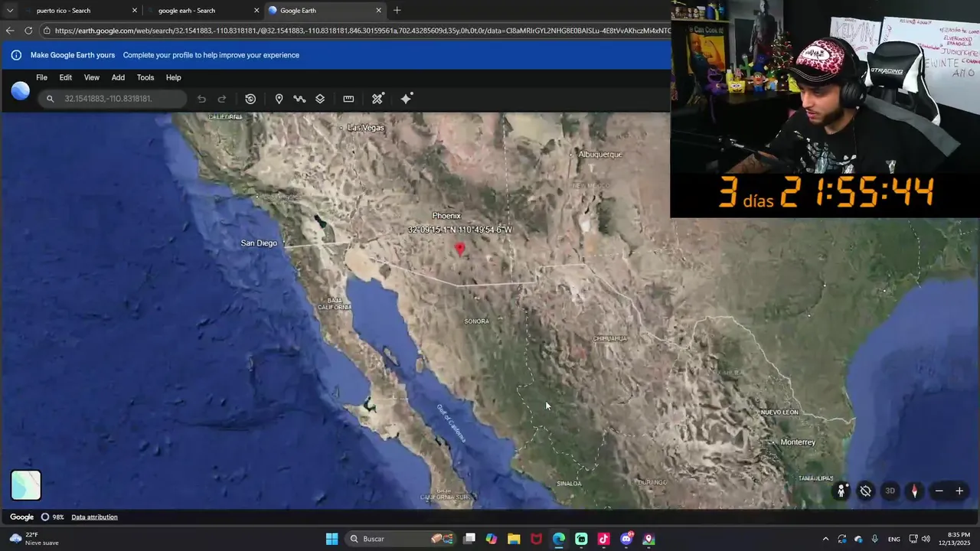This screenshot has width=980, height=551.
Task: Click the Pegman street view icon
Action: (841, 491)
